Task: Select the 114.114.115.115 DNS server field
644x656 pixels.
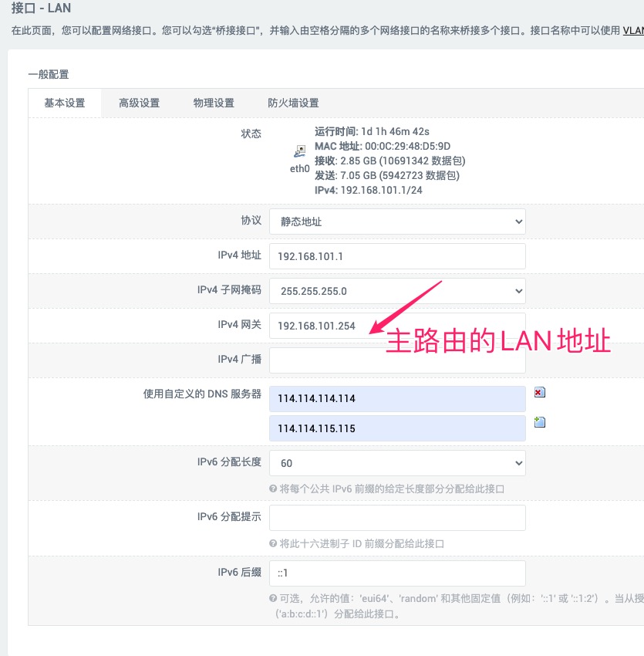Action: (x=397, y=428)
